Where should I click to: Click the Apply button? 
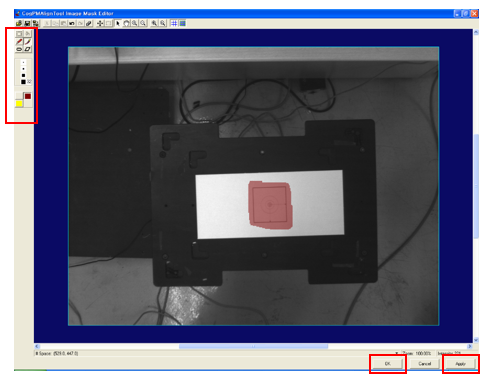[x=460, y=364]
